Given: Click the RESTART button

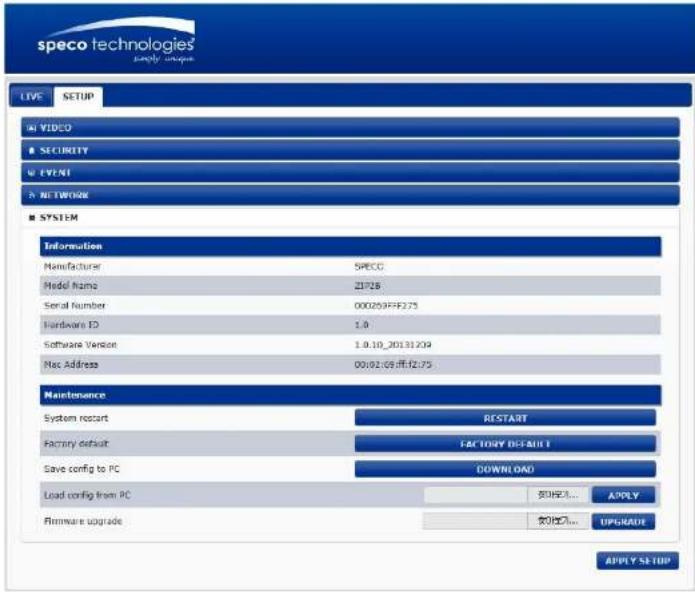Looking at the screenshot, I should (505, 418).
